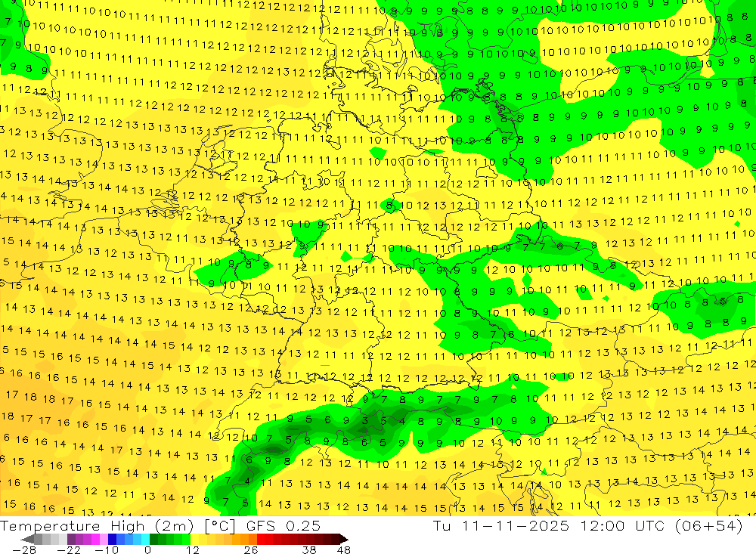Click the '-28' legend label
Viewport: 756px width, 554px height.
(23, 550)
